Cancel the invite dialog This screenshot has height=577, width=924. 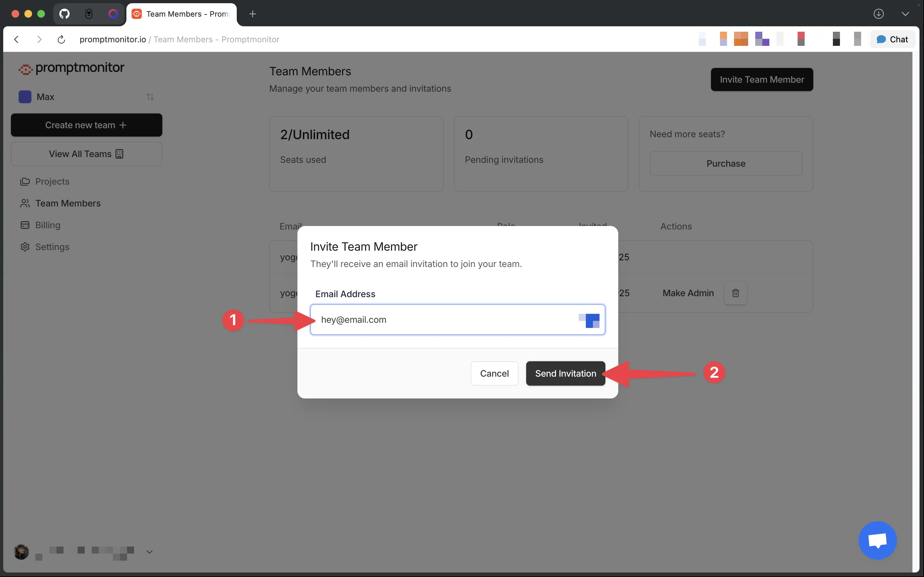(494, 373)
